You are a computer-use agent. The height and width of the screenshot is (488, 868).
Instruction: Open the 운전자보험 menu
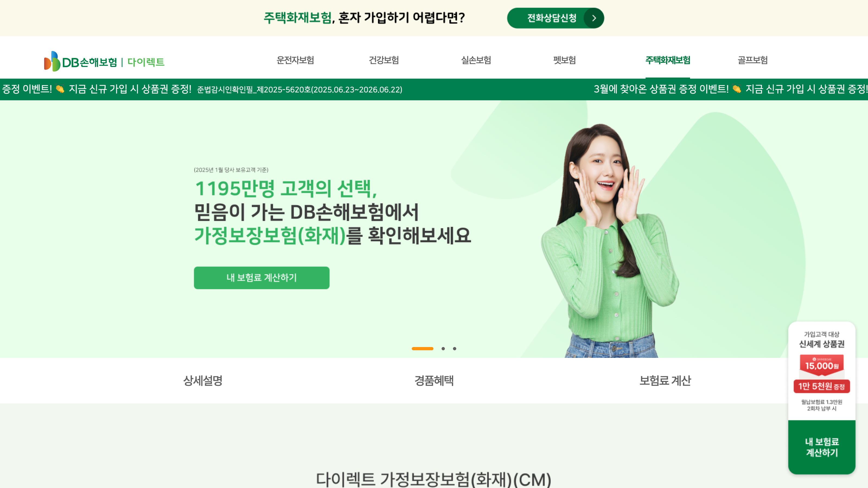click(295, 60)
